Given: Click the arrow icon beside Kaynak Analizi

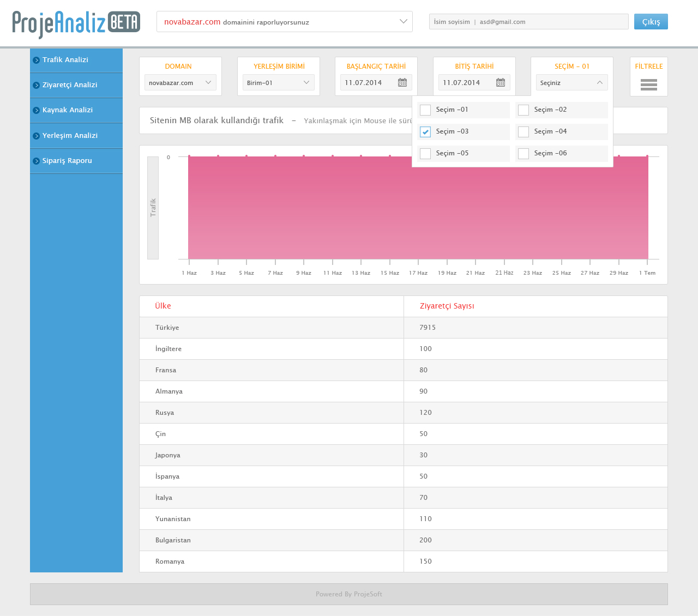Looking at the screenshot, I should 36,110.
